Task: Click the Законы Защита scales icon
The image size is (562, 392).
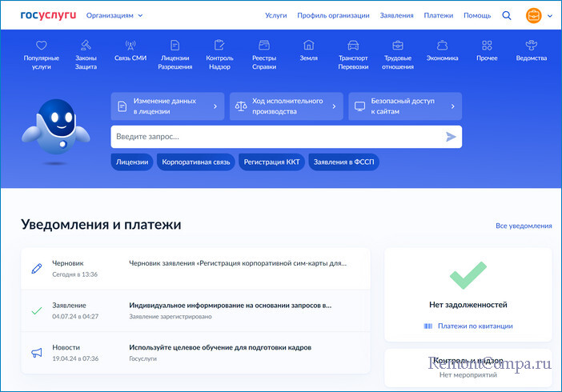Action: (86, 46)
